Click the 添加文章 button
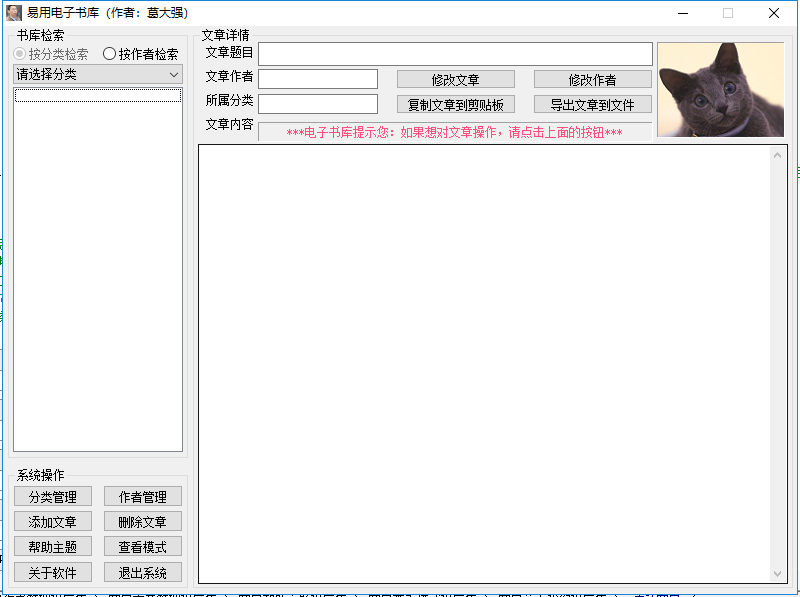 (x=53, y=521)
